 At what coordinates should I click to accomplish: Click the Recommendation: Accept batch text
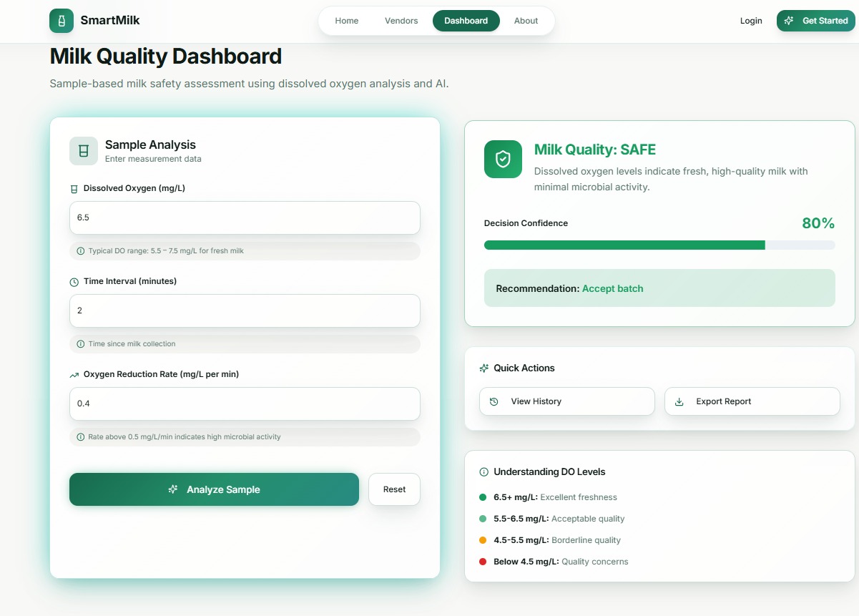[x=569, y=289]
